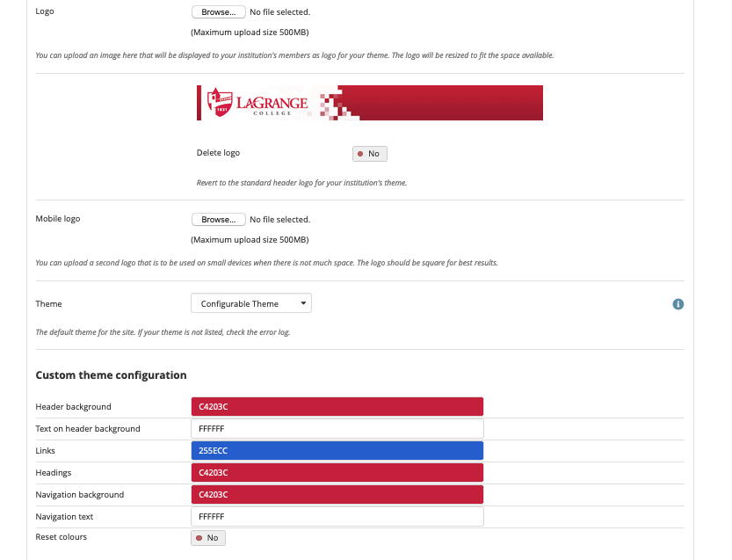This screenshot has height=560, width=732.
Task: Click Browse button for Mobile logo
Action: pos(218,220)
